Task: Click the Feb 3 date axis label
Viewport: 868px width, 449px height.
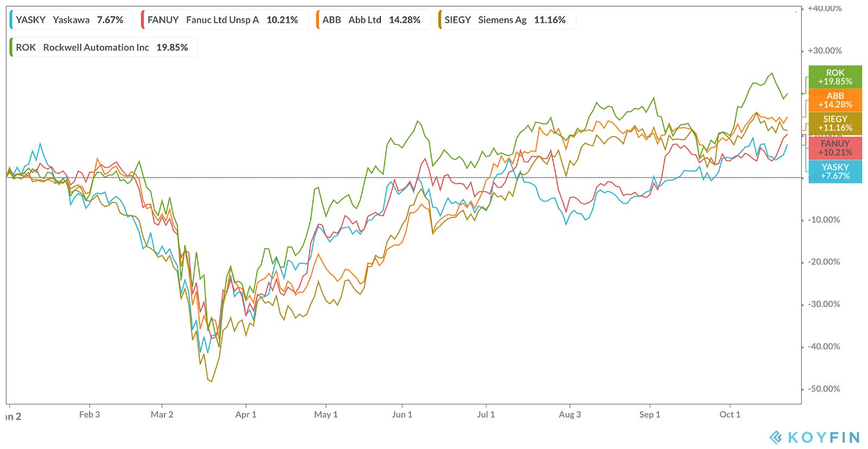Action: click(x=90, y=414)
